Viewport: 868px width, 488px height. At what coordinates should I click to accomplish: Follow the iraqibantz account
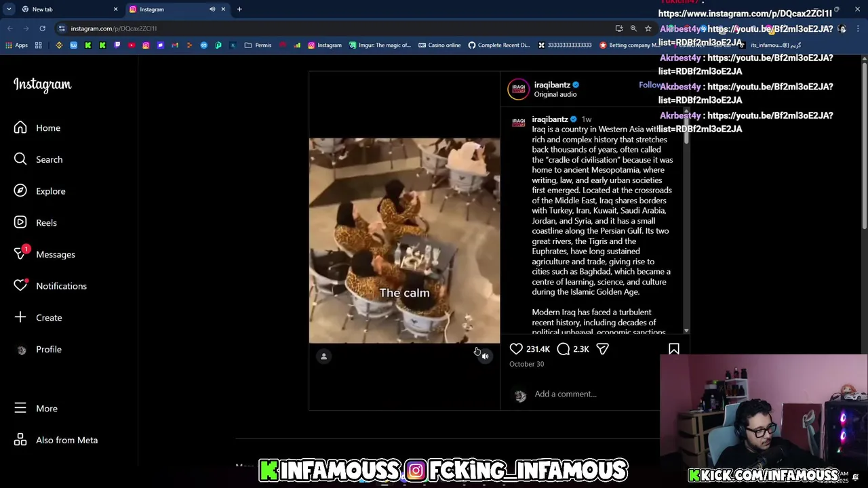pyautogui.click(x=649, y=85)
